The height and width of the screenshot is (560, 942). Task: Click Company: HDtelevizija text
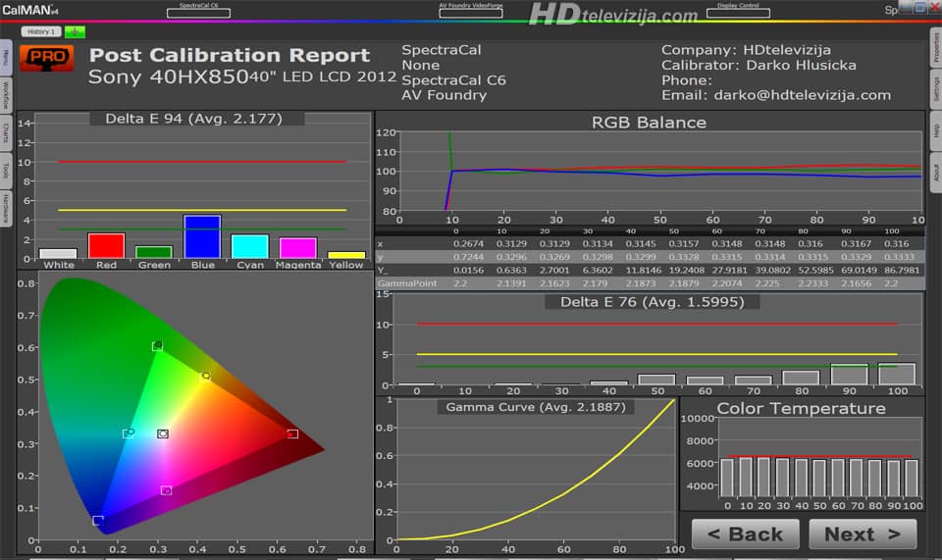click(x=746, y=50)
